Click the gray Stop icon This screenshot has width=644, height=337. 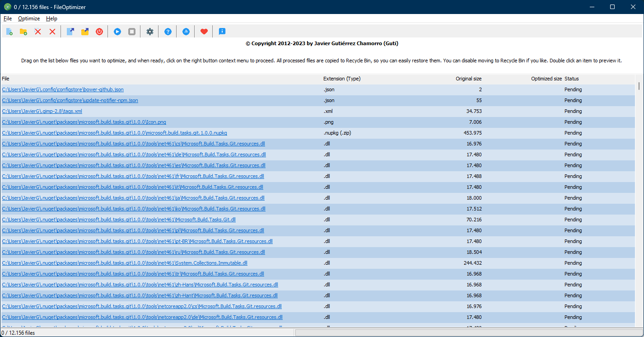pyautogui.click(x=131, y=31)
